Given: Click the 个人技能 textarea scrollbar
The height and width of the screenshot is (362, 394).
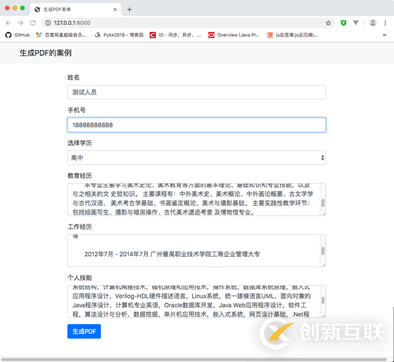Looking at the screenshot, I should coord(323,300).
